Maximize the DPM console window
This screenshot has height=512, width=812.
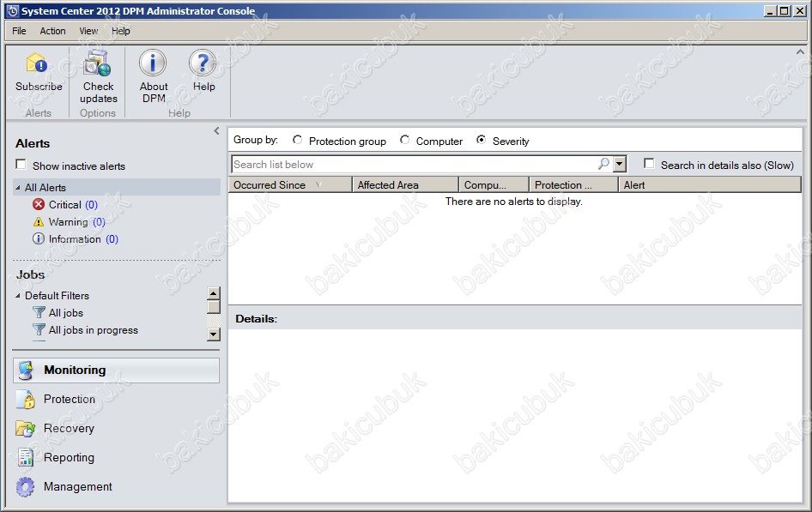tap(785, 11)
